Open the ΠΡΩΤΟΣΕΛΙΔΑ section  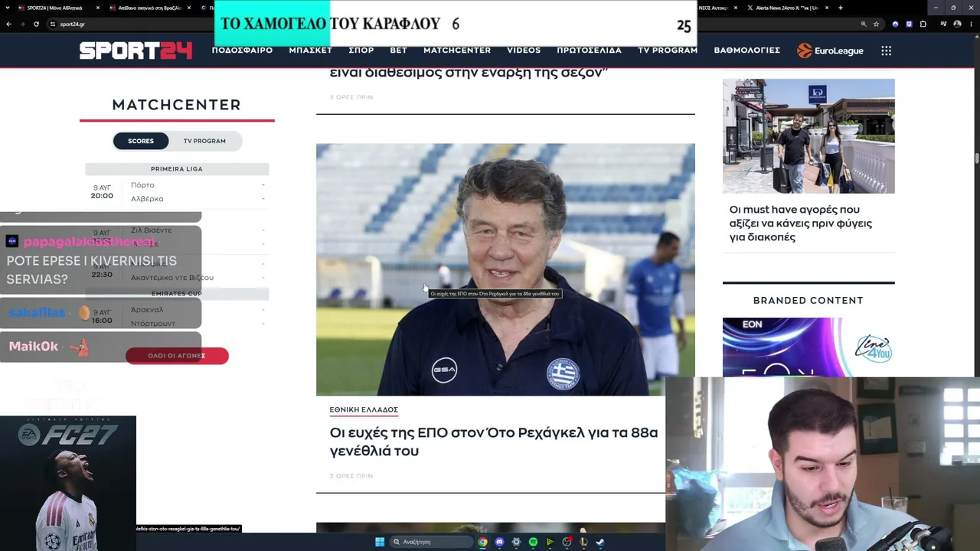coord(589,51)
